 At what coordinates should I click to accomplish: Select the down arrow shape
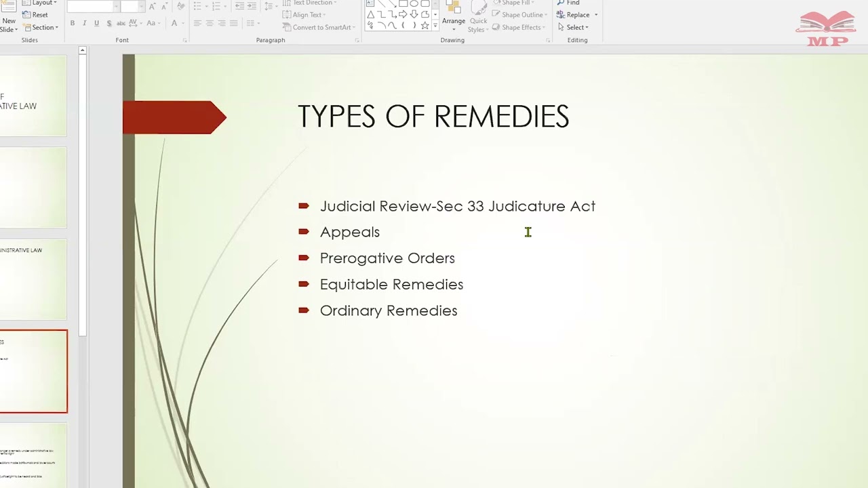[x=414, y=14]
